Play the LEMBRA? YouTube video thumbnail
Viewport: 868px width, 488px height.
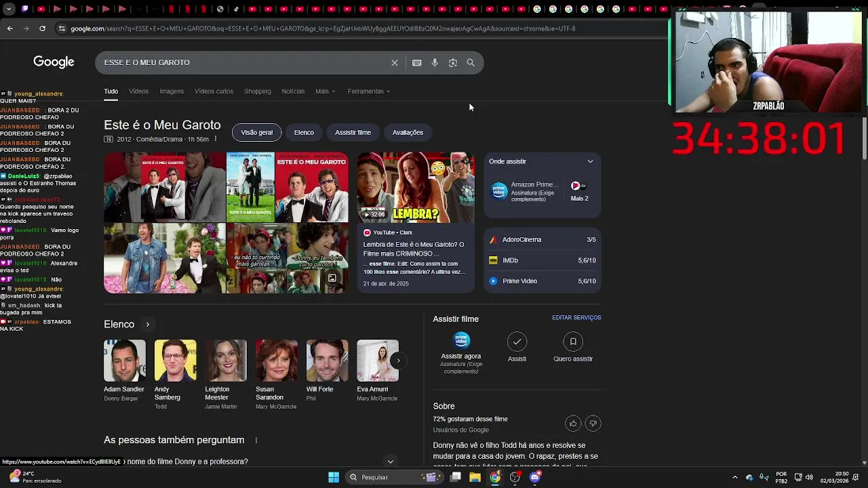[416, 187]
